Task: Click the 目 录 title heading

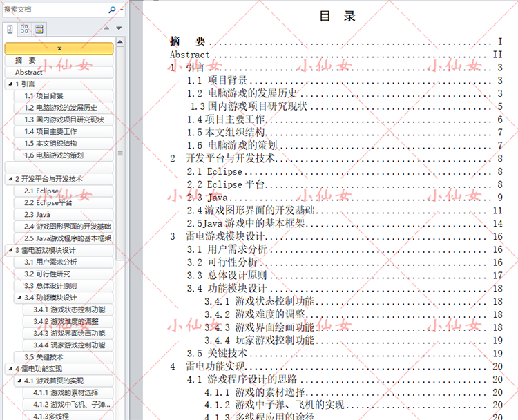Action: point(337,16)
